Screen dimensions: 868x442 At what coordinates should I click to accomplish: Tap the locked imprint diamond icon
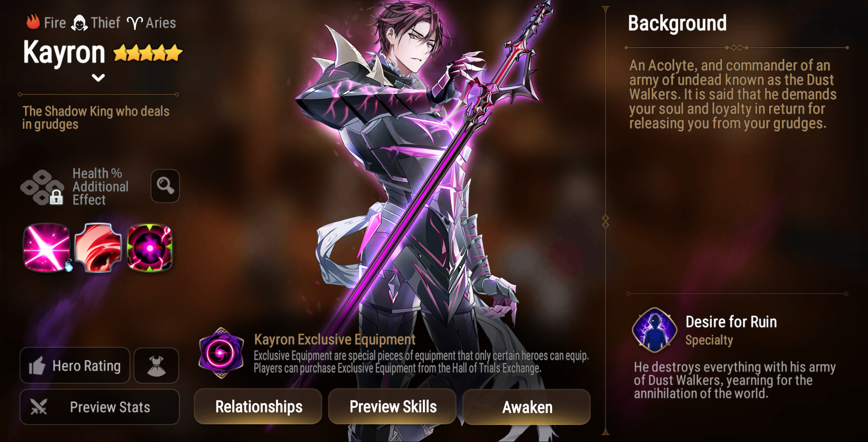(x=42, y=187)
